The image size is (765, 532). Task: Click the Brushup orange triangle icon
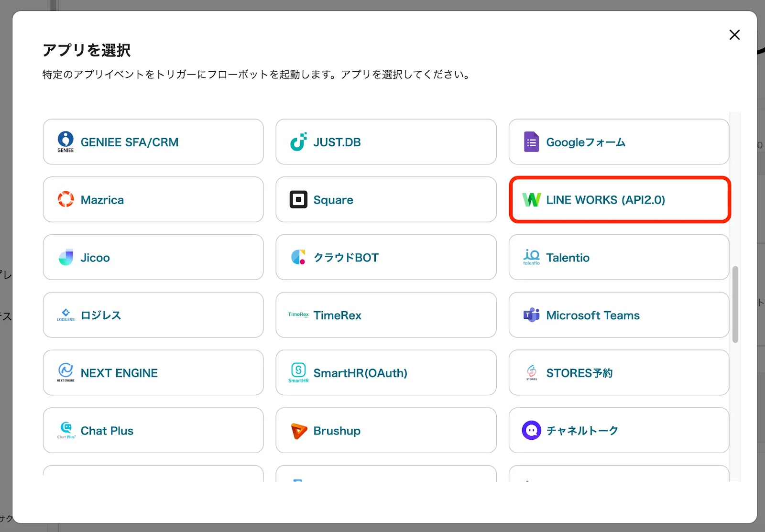click(x=298, y=431)
